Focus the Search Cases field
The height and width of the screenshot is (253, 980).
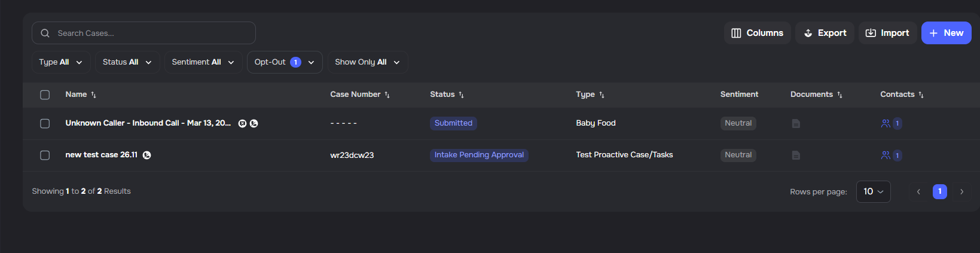click(149, 33)
